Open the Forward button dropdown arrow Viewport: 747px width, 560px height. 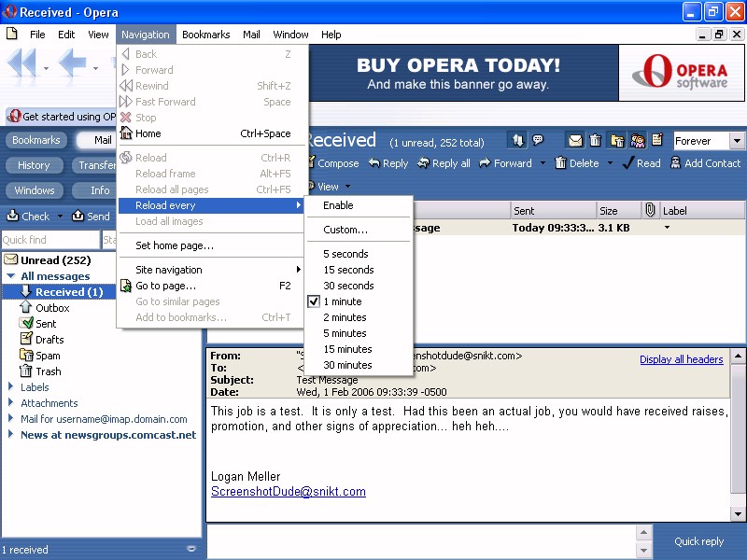(543, 163)
